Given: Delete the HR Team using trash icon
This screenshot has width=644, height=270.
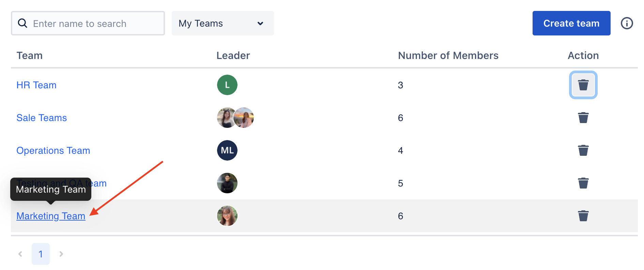Looking at the screenshot, I should pyautogui.click(x=583, y=85).
